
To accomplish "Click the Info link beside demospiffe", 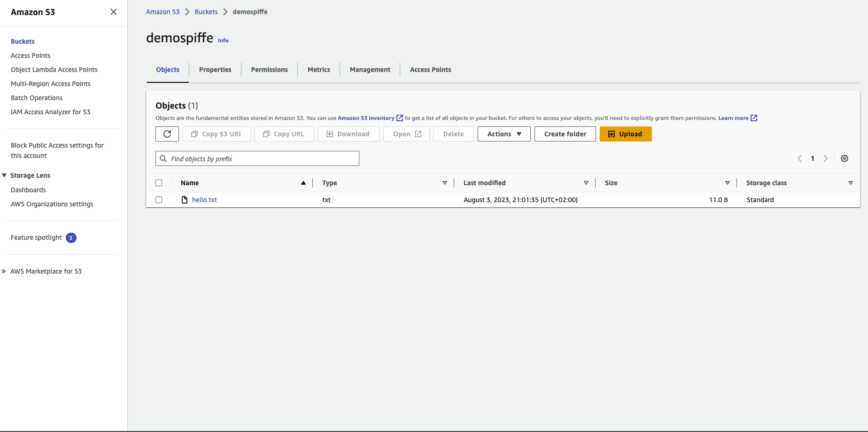I will point(223,40).
